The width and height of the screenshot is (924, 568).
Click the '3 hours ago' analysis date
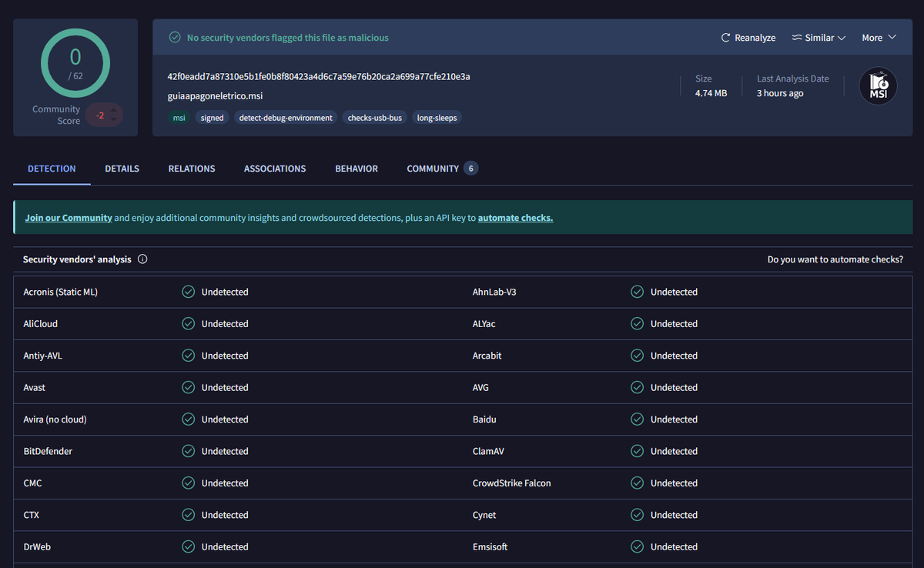[780, 93]
